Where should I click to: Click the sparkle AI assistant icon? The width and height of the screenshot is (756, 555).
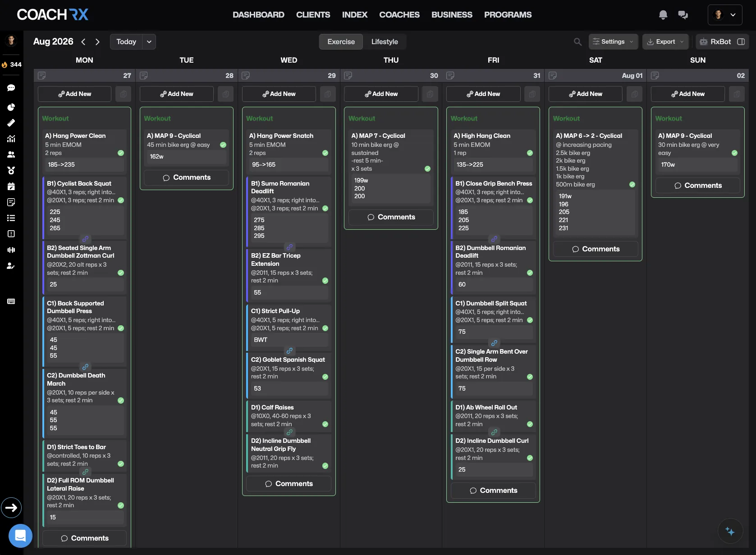(x=730, y=532)
